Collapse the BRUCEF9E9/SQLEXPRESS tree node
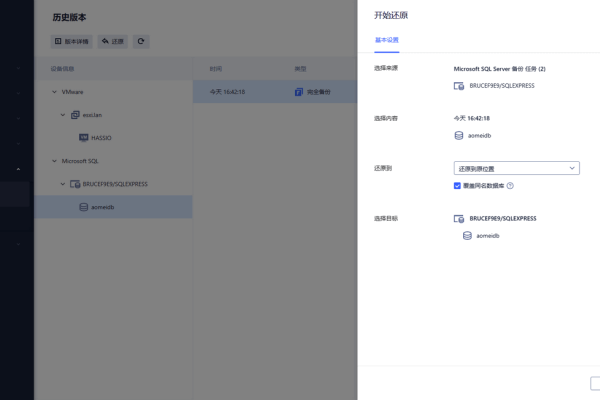 [x=62, y=184]
